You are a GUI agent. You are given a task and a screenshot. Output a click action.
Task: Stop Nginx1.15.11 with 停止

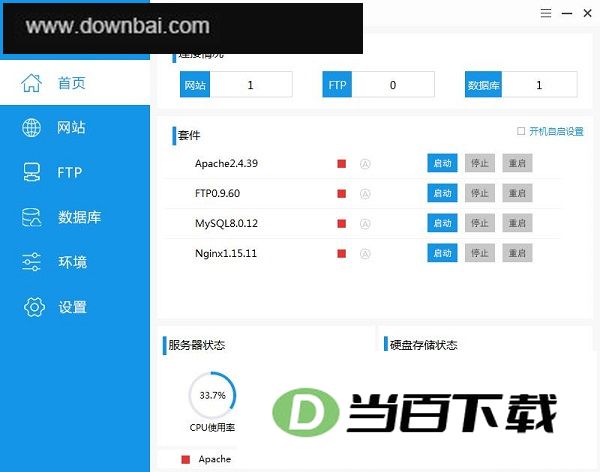coord(480,253)
